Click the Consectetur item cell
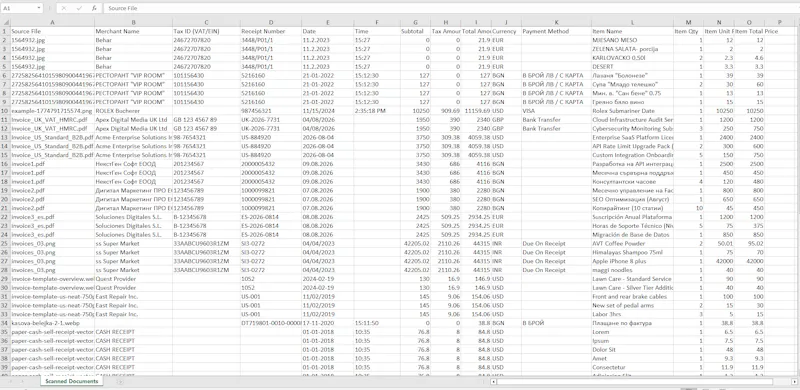 632,368
